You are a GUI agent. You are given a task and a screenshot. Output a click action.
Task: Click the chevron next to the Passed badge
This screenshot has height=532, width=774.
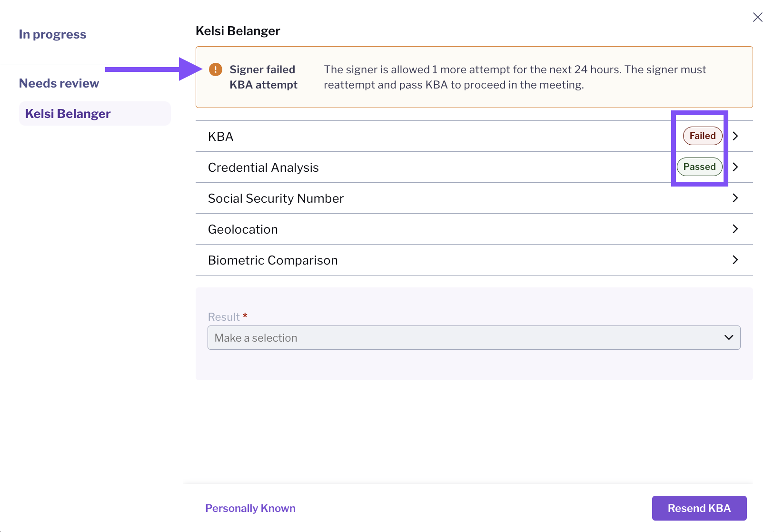click(x=735, y=167)
